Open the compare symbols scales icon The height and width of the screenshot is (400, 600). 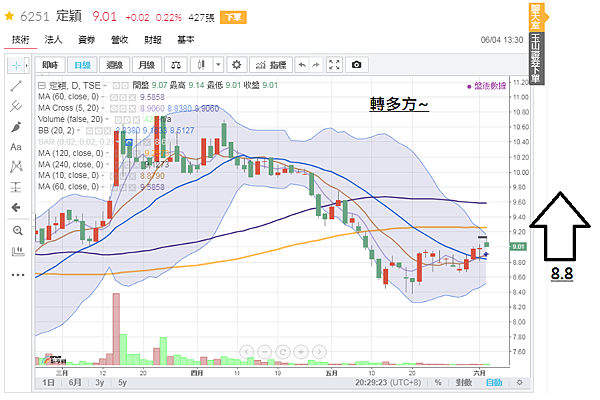(x=176, y=65)
